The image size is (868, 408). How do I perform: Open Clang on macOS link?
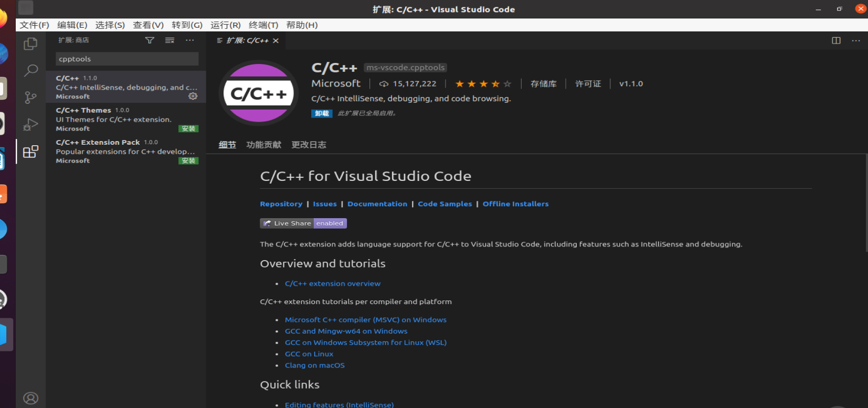[x=315, y=366]
